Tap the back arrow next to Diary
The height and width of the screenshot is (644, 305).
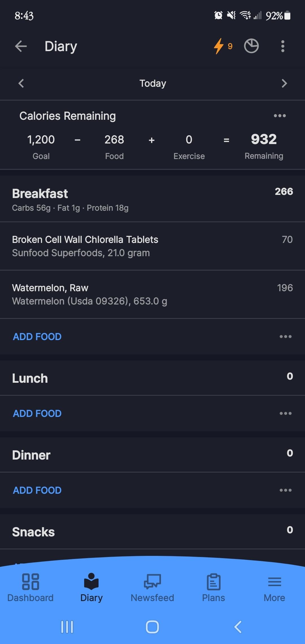(x=21, y=46)
